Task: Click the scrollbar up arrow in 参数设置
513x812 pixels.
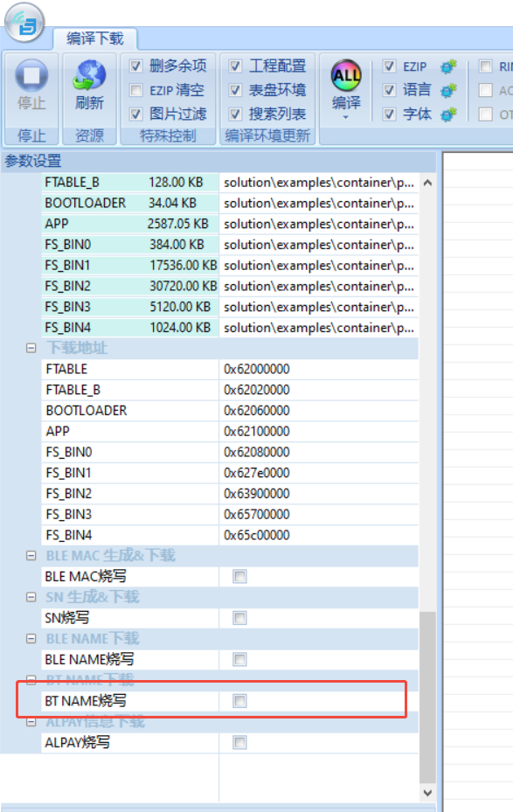Action: pyautogui.click(x=427, y=183)
